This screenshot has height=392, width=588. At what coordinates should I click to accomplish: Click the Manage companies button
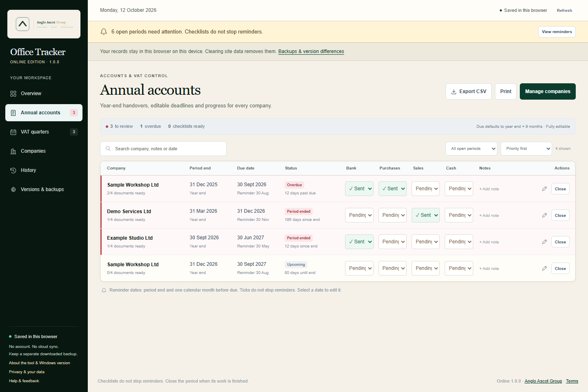point(548,91)
